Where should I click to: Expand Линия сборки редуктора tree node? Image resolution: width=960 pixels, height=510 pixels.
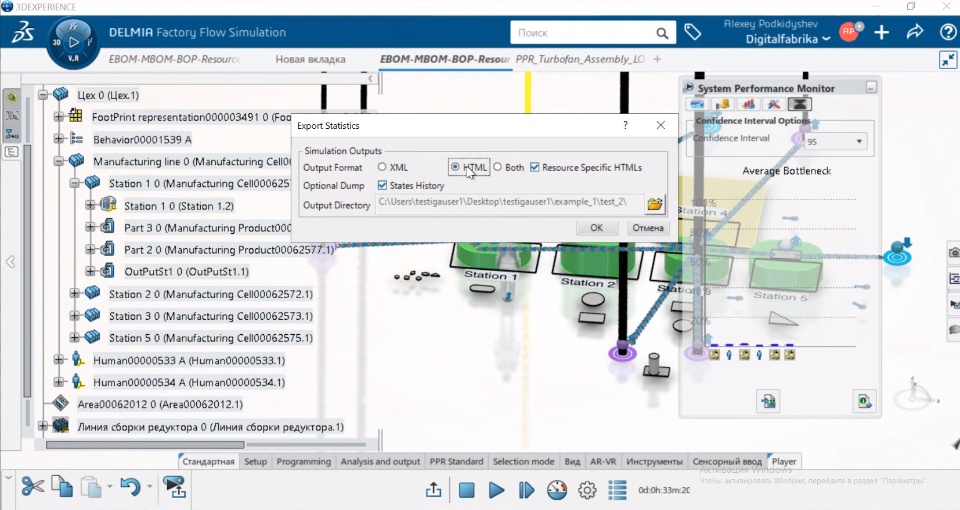(43, 426)
